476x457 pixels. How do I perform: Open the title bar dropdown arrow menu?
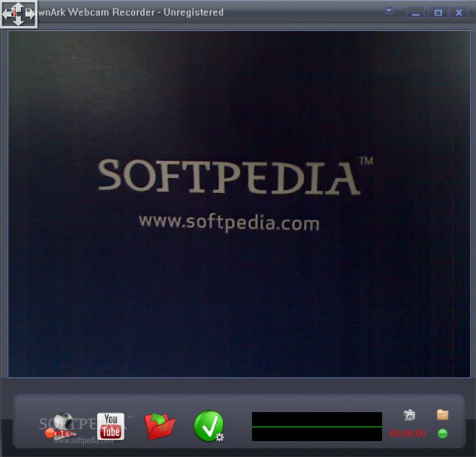click(388, 11)
